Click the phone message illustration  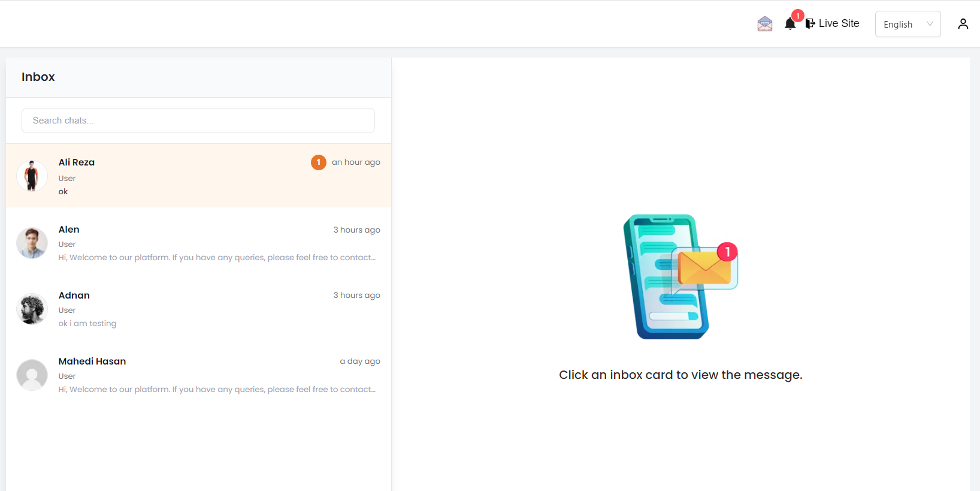click(x=680, y=276)
